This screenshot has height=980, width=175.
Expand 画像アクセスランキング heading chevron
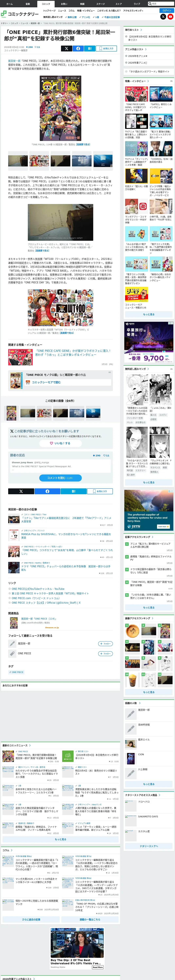tap(152, 619)
